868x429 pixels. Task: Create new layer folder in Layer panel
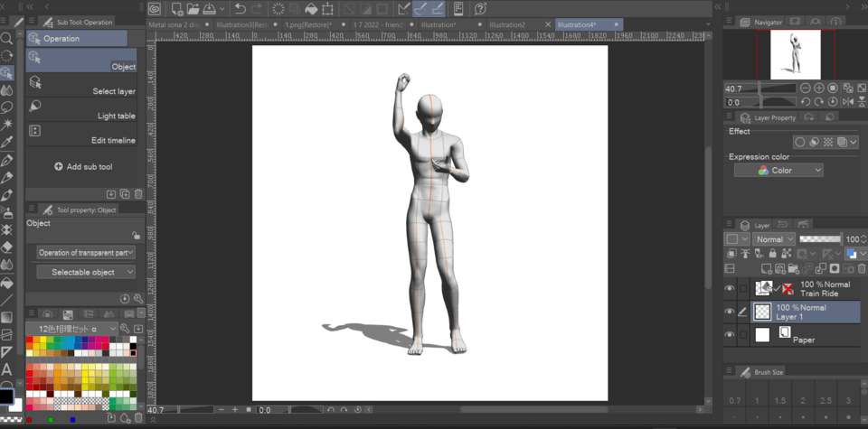795,268
